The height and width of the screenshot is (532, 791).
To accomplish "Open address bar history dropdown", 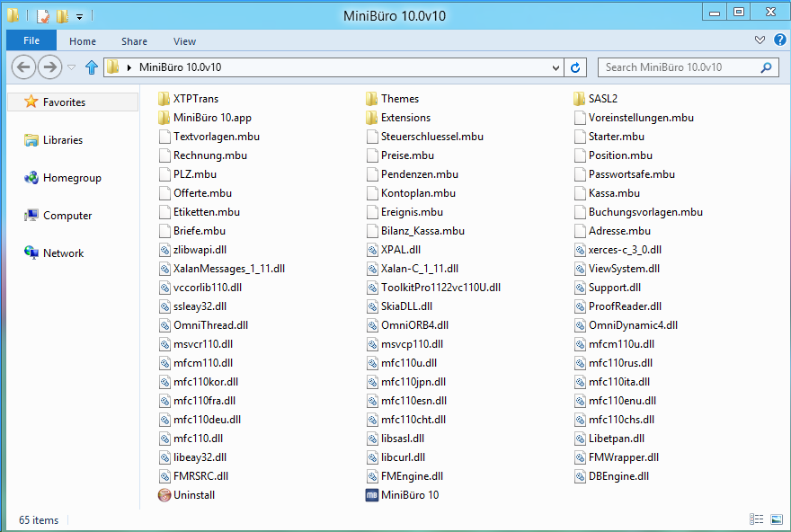I will (555, 67).
